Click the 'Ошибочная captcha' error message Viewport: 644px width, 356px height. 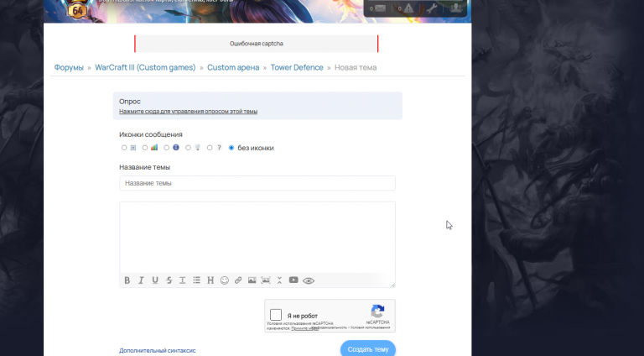pyautogui.click(x=257, y=44)
